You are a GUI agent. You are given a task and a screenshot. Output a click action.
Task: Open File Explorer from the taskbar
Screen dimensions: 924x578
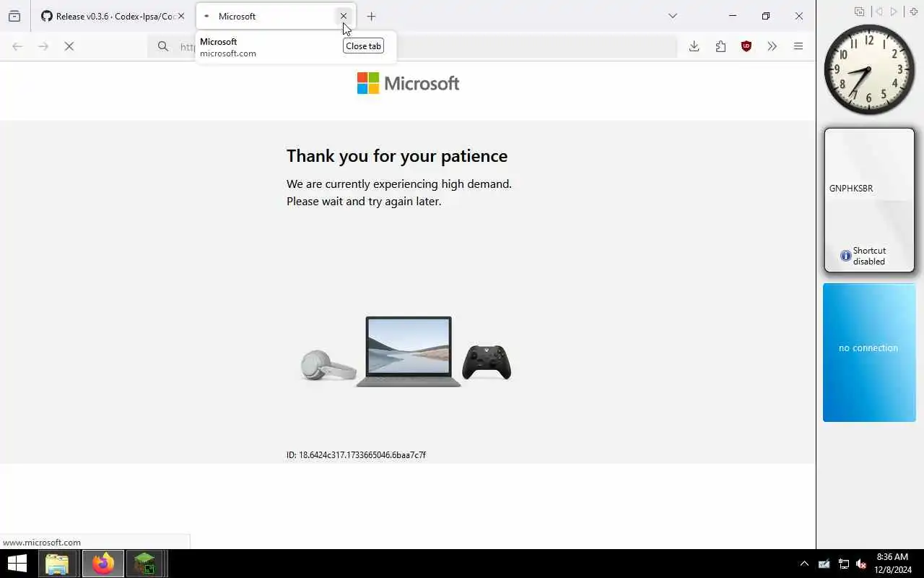pos(57,564)
